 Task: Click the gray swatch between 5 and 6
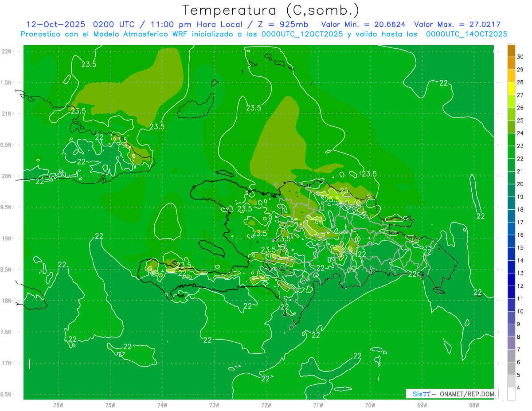511,368
